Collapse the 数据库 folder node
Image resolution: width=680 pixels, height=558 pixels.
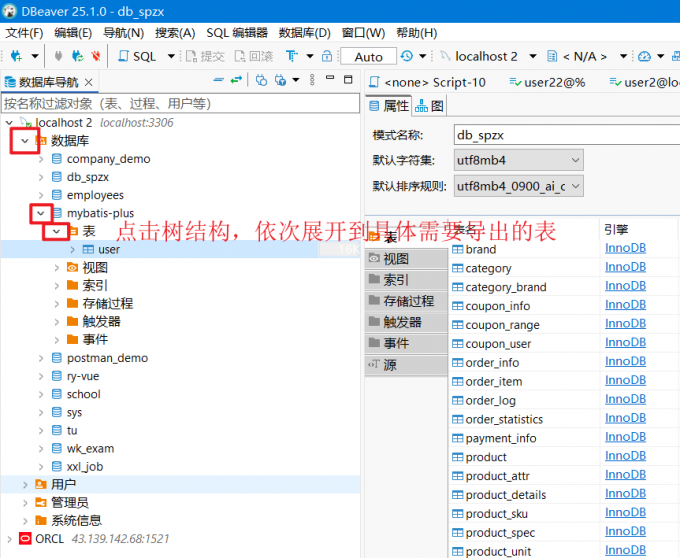[x=25, y=141]
